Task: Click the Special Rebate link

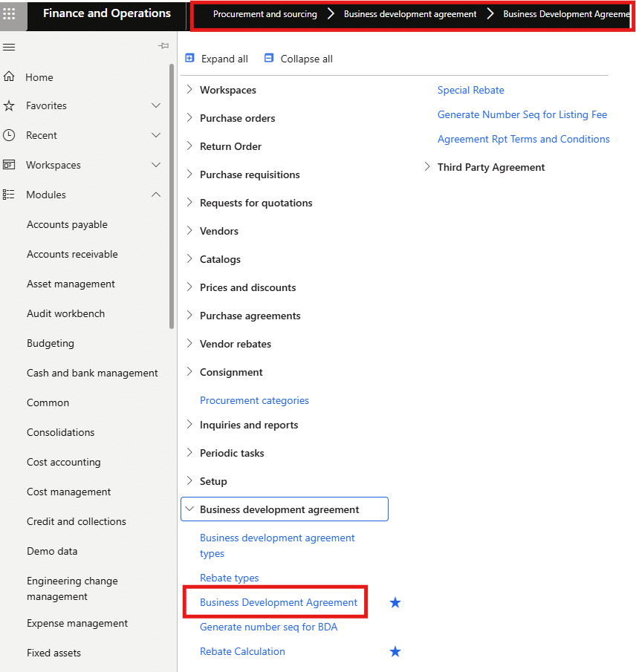Action: coord(470,90)
